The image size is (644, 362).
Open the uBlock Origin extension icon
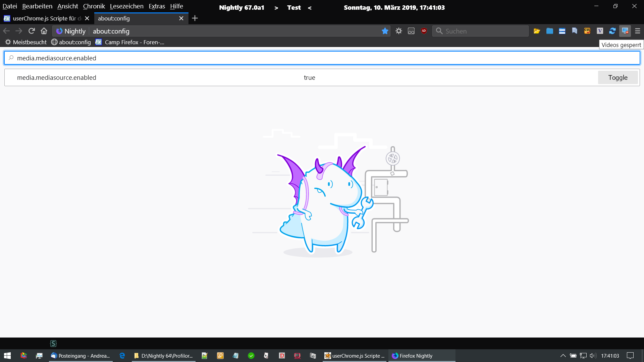point(424,31)
